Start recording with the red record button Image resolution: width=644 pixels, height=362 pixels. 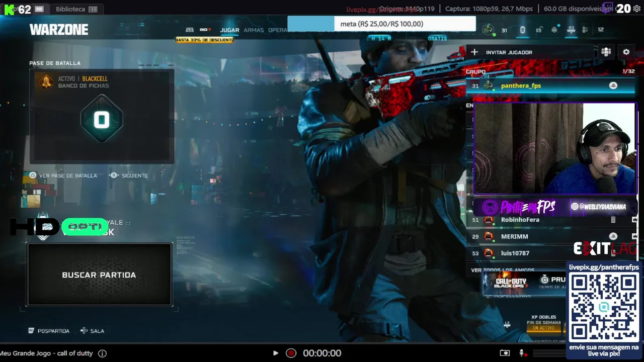coord(291,353)
